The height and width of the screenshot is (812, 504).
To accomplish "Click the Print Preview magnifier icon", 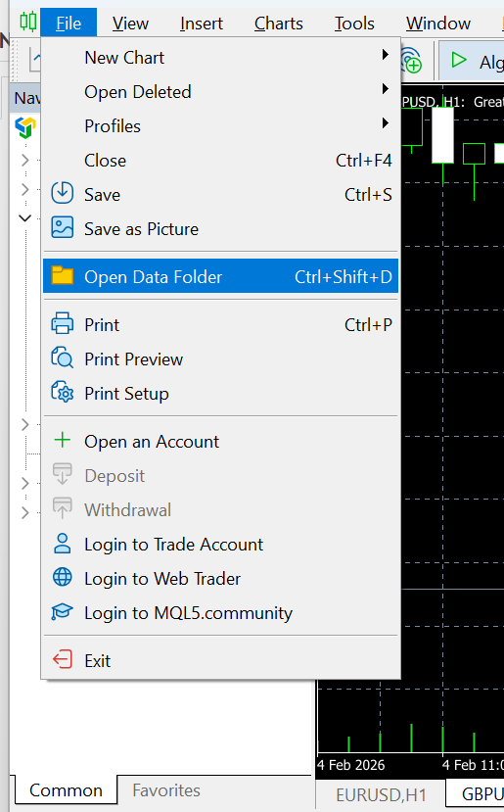I will pyautogui.click(x=62, y=358).
